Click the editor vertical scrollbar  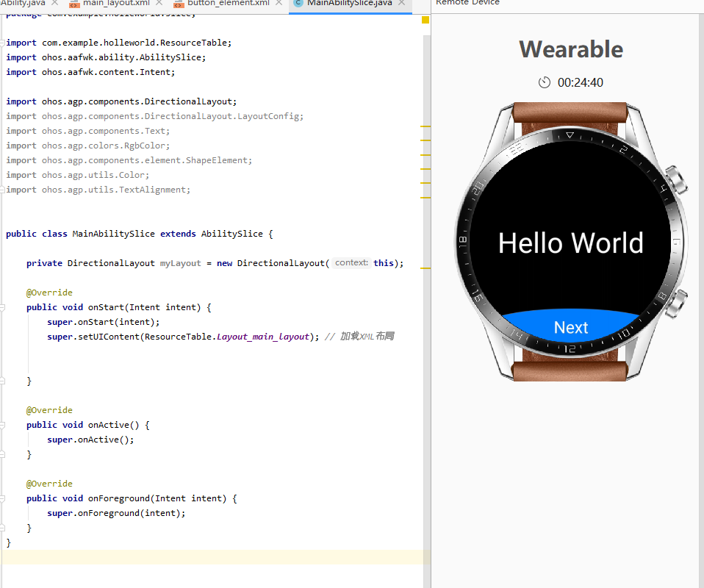(x=426, y=310)
